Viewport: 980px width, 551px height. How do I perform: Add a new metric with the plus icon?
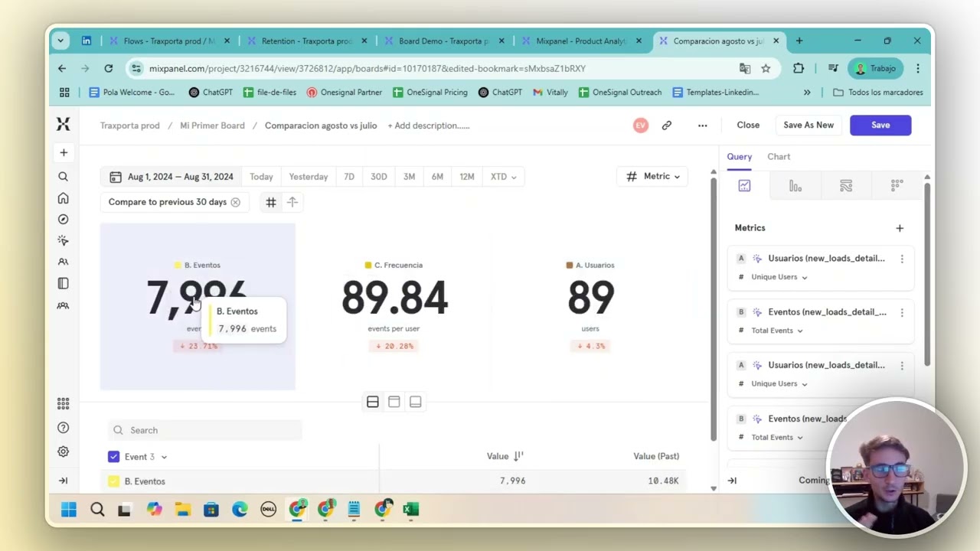900,228
